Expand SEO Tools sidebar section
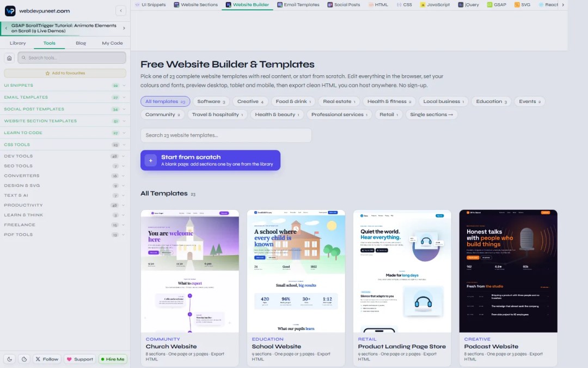Viewport: 588px width, 368px height. [x=65, y=166]
